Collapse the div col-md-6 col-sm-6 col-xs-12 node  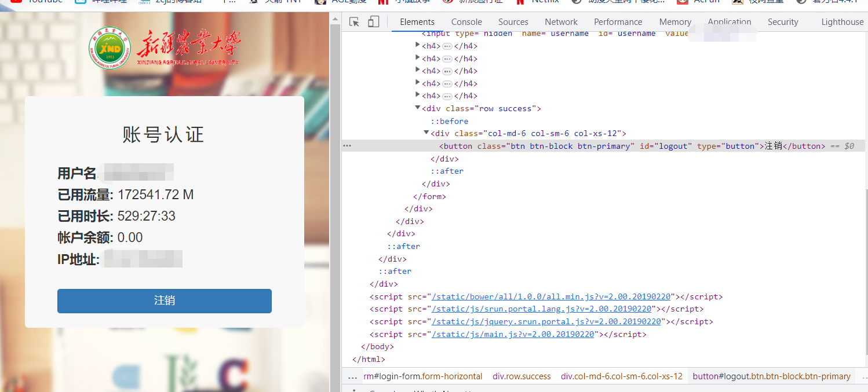pyautogui.click(x=426, y=133)
